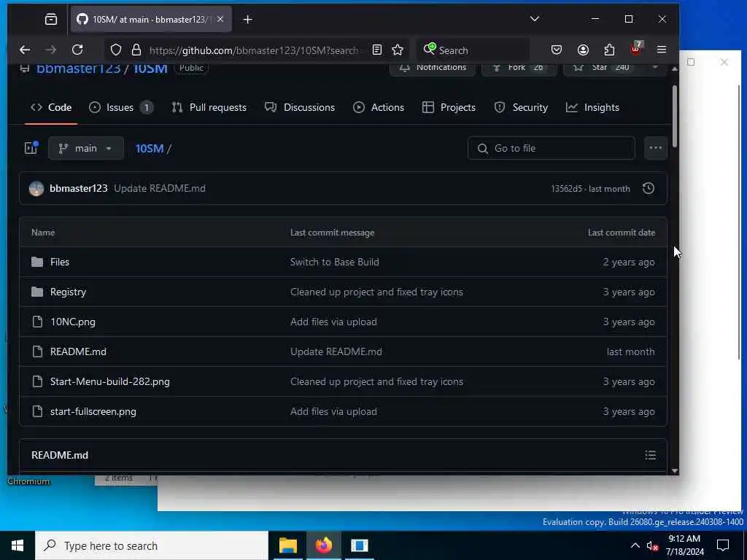Open the Discussions tab
This screenshot has width=747, height=560.
[300, 108]
